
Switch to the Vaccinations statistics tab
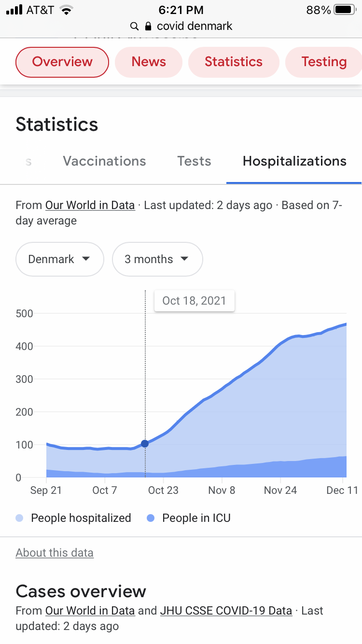click(104, 161)
